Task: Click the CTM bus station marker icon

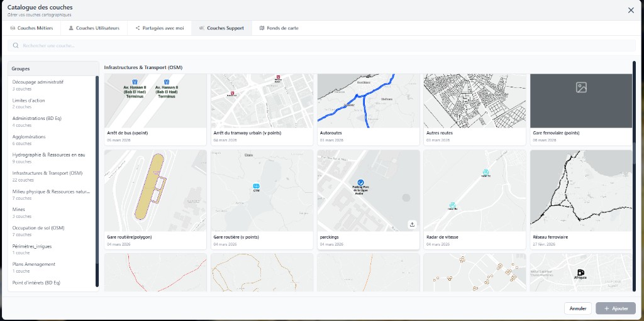Action: click(x=257, y=187)
